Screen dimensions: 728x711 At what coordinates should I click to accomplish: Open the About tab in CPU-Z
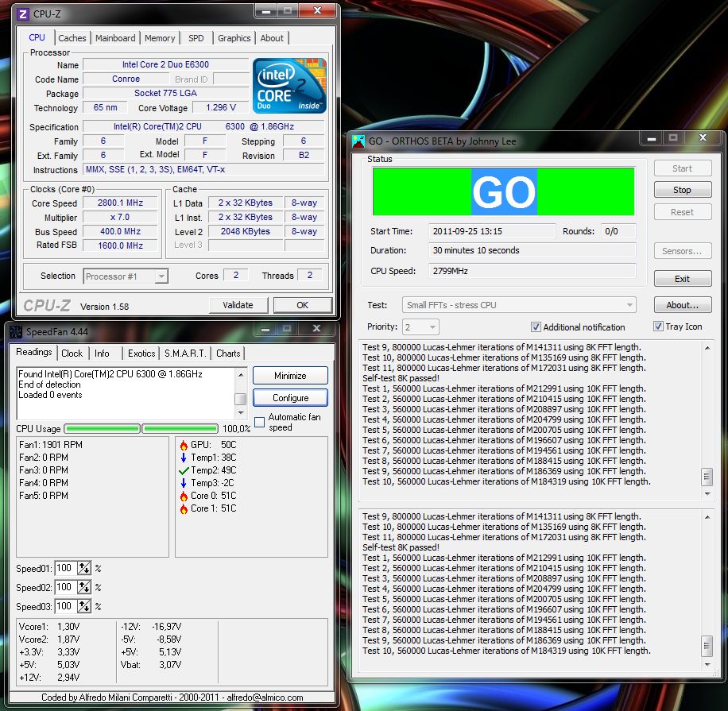tap(272, 38)
